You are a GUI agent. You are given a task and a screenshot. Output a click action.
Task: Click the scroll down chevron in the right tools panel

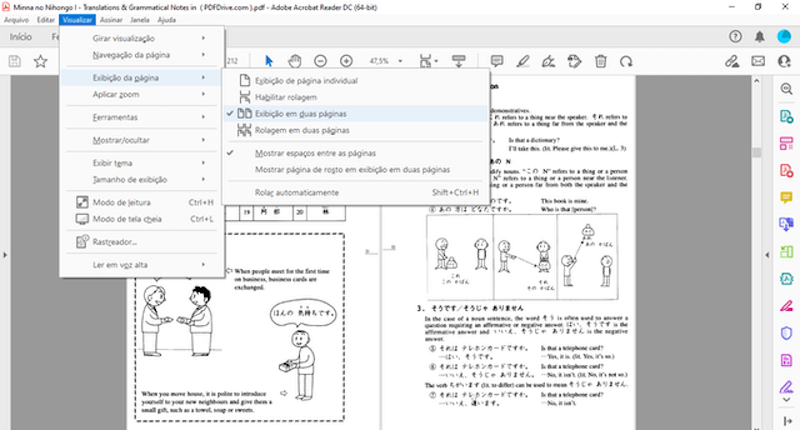point(786,400)
